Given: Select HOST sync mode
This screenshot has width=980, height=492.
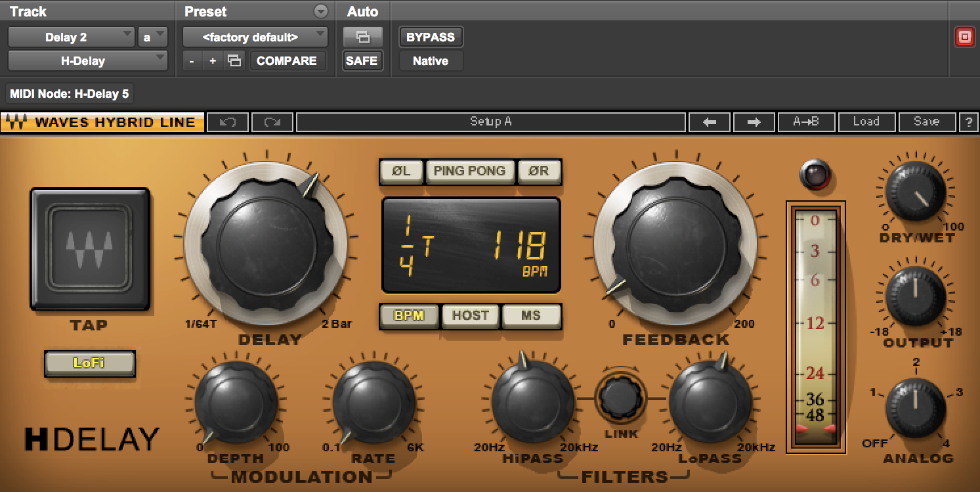Looking at the screenshot, I should tap(470, 315).
